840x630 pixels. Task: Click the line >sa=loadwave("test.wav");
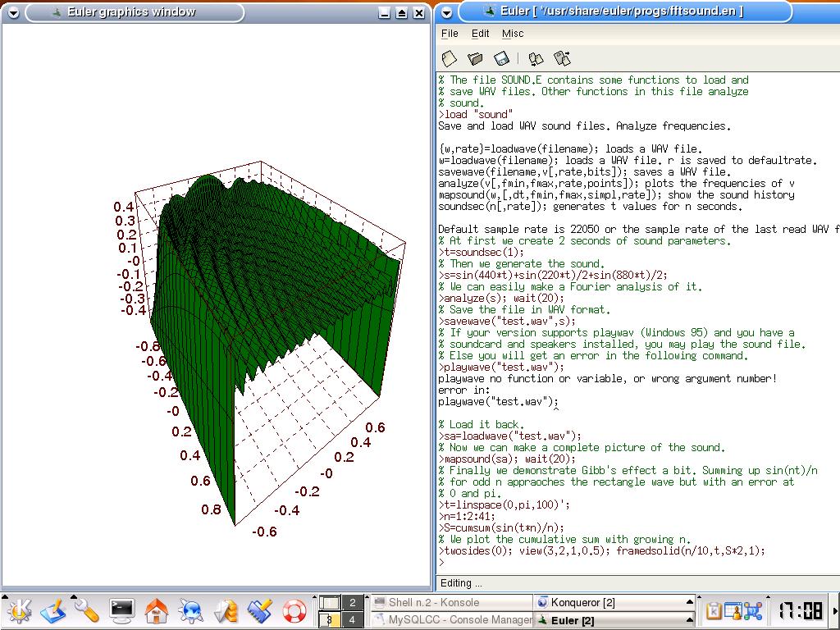coord(509,436)
